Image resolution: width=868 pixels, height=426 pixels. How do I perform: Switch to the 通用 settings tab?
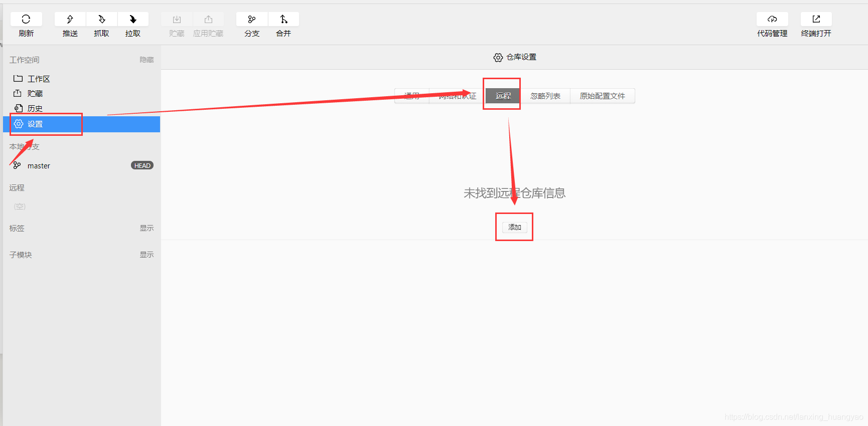pyautogui.click(x=412, y=96)
